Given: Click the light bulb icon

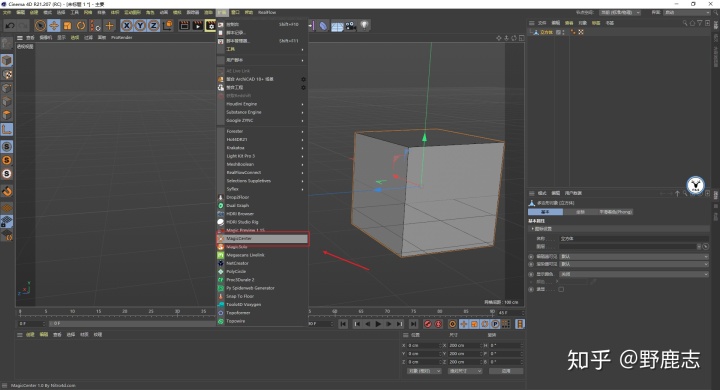Looking at the screenshot, I should (364, 25).
